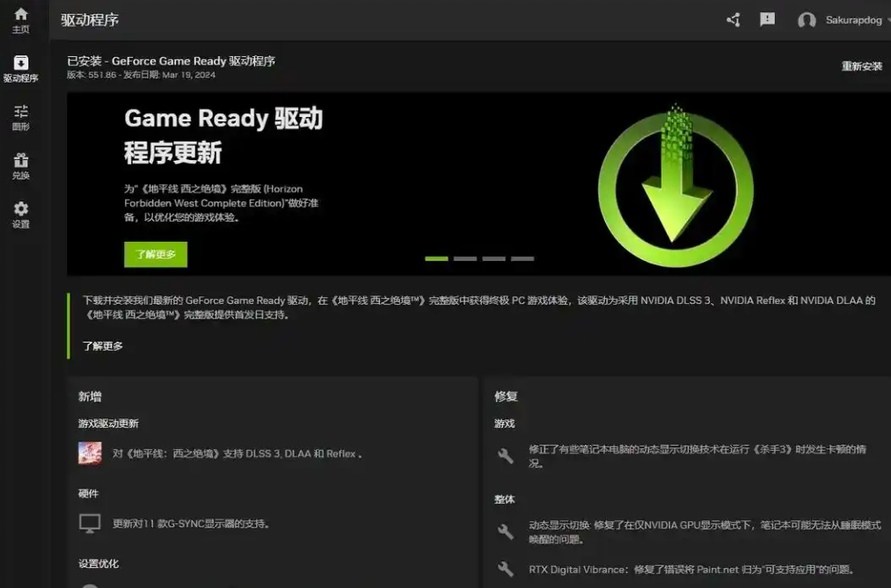Click 了解更多 link below driver description
Viewport: 891px width, 588px height.
click(103, 345)
